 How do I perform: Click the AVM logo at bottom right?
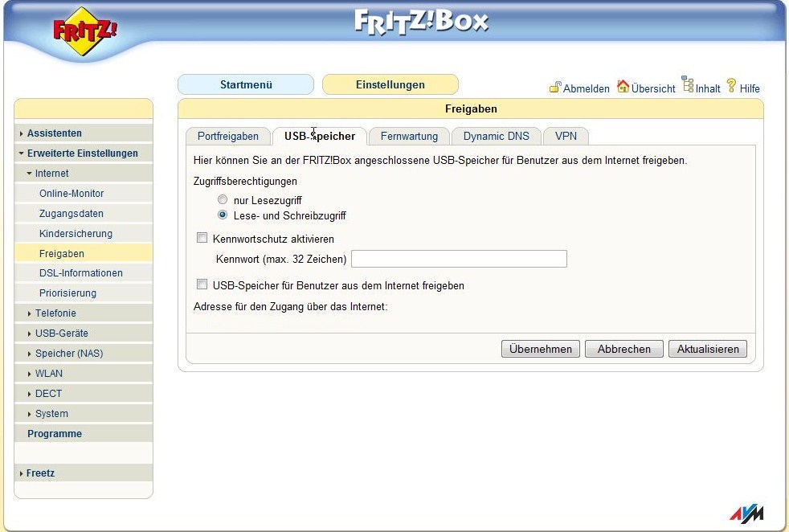tap(746, 514)
